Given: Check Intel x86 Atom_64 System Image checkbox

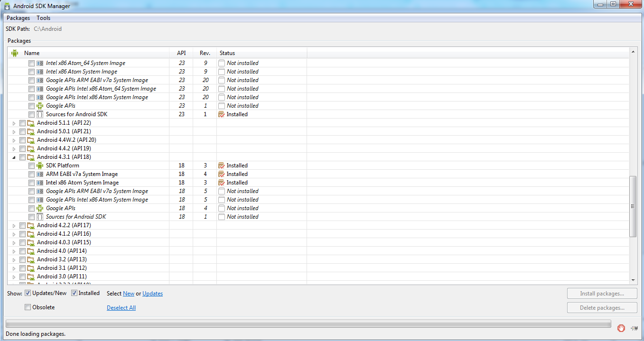Looking at the screenshot, I should [x=31, y=63].
